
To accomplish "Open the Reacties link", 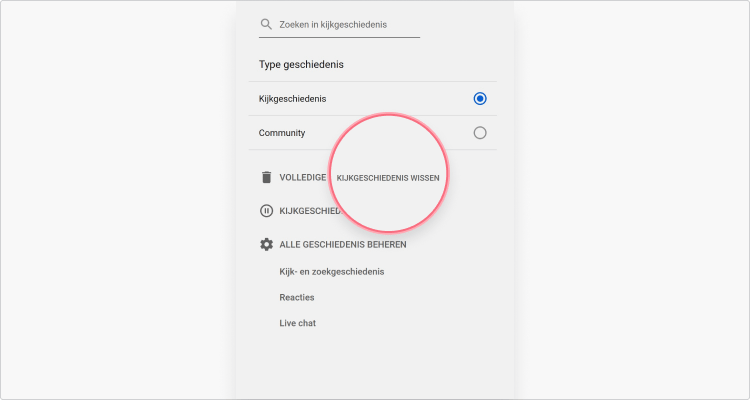I will [297, 297].
